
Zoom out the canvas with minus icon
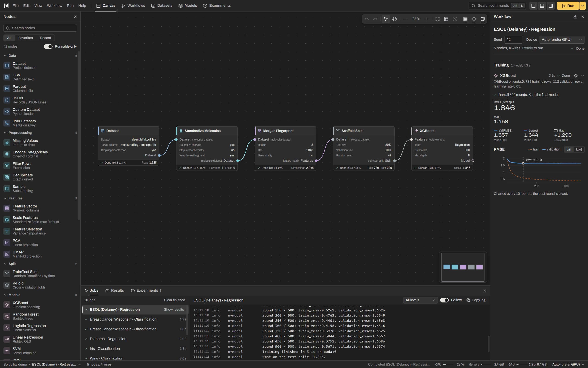[405, 19]
